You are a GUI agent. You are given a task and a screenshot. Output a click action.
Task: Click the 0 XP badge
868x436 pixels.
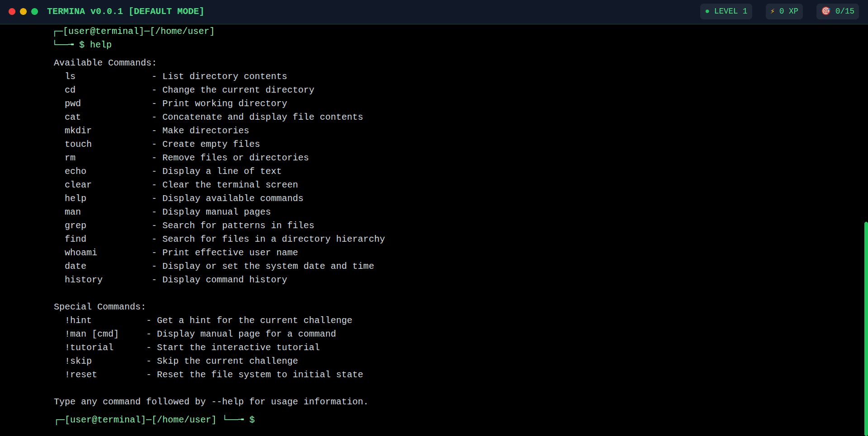point(784,11)
